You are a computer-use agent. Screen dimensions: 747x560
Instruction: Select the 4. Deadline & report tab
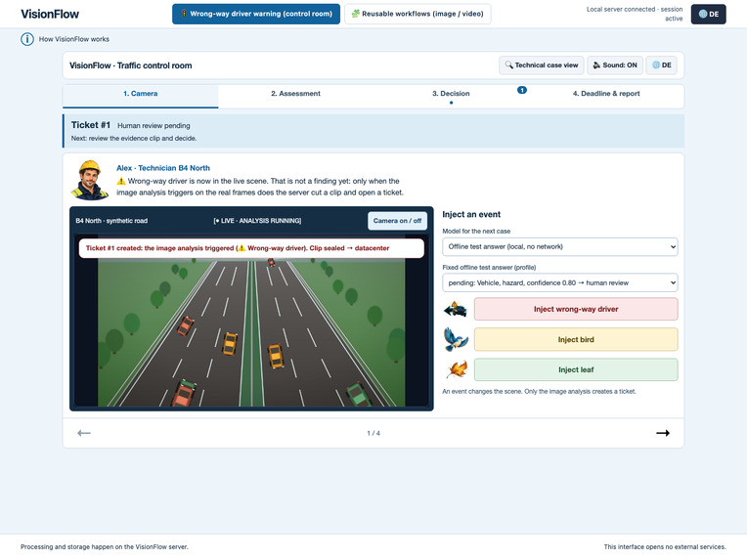point(606,96)
